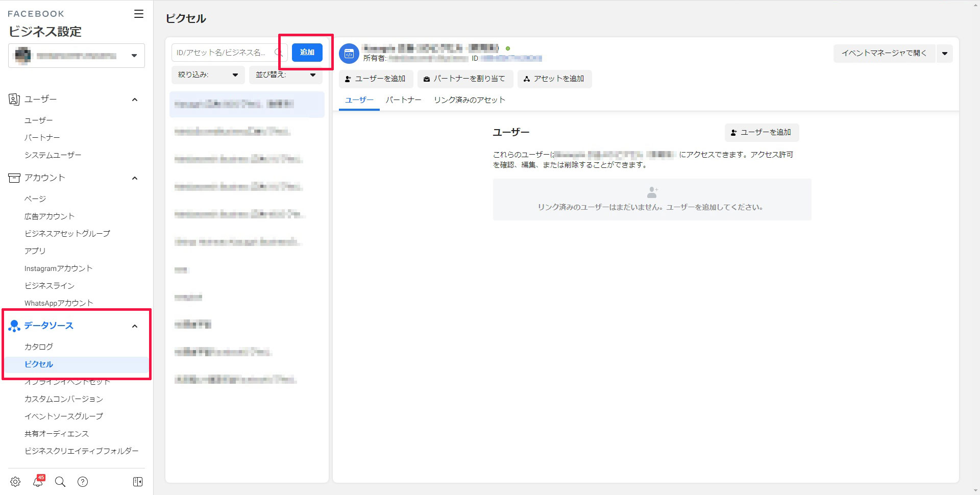
Task: Open ユーザー sub-item in the sidebar
Action: [39, 120]
